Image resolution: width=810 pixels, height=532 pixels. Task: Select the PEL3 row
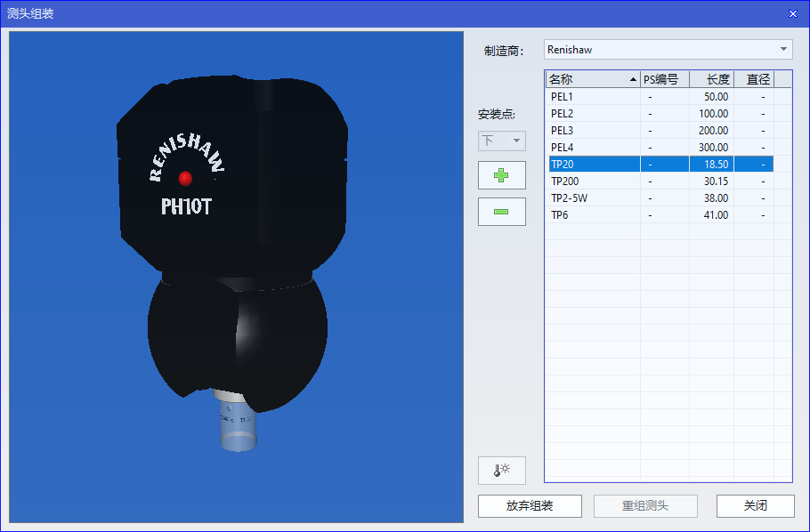pyautogui.click(x=660, y=131)
